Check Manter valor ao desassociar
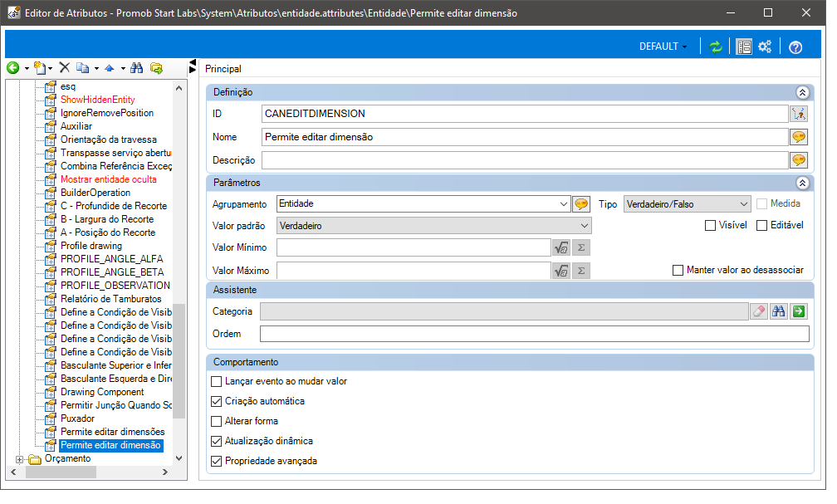This screenshot has height=504, width=837. pyautogui.click(x=678, y=270)
